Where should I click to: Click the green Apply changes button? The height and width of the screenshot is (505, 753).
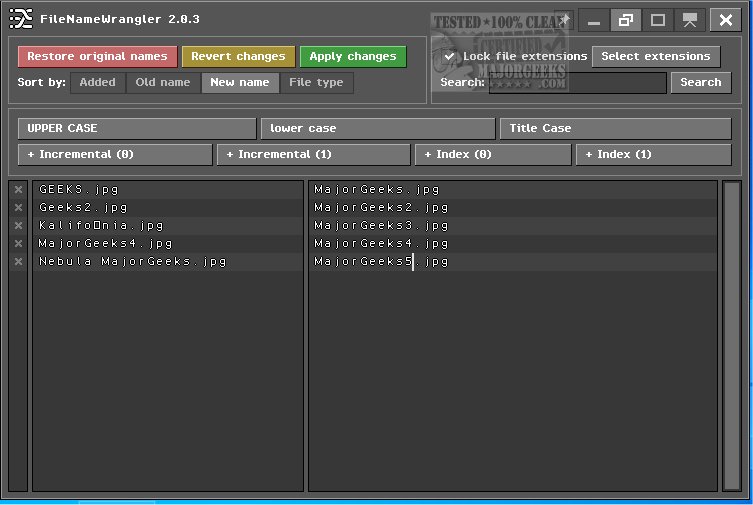click(x=353, y=57)
